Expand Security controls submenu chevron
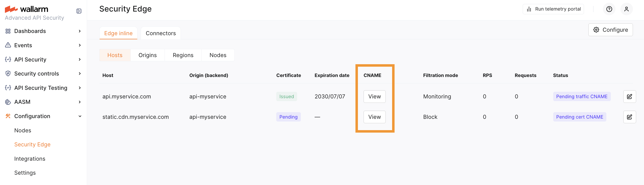This screenshot has width=644, height=185. pyautogui.click(x=80, y=74)
